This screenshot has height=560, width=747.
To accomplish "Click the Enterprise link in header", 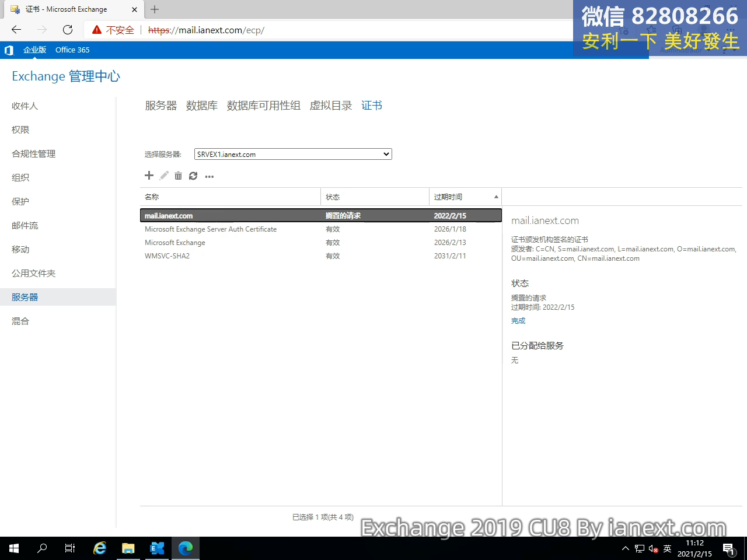I will (34, 50).
